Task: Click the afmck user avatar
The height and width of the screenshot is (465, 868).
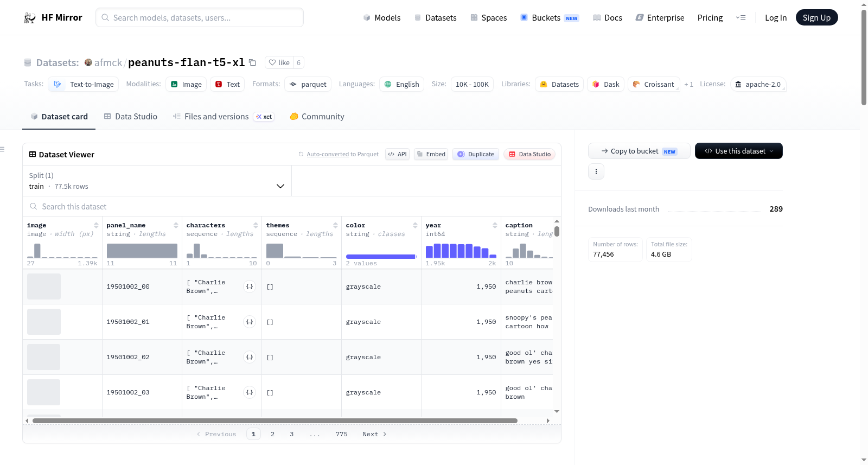Action: click(x=88, y=62)
